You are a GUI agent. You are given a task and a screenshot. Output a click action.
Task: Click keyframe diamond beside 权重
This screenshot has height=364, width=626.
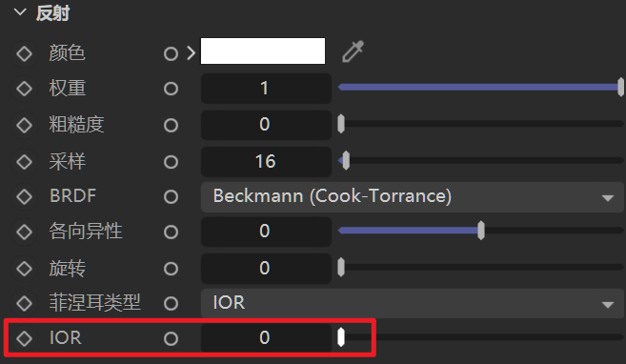coord(25,89)
